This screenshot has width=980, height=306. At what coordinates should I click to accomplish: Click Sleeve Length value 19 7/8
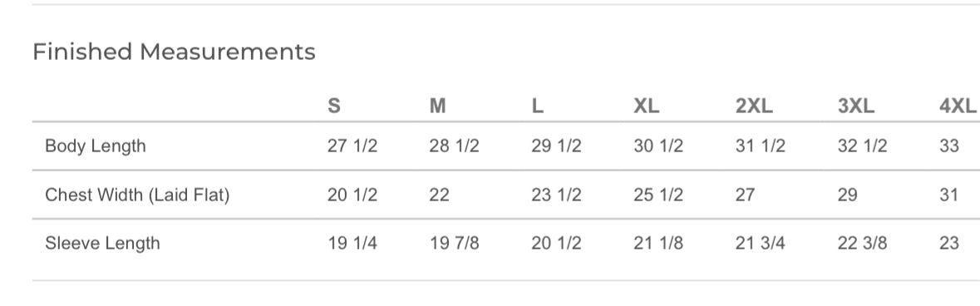point(455,243)
